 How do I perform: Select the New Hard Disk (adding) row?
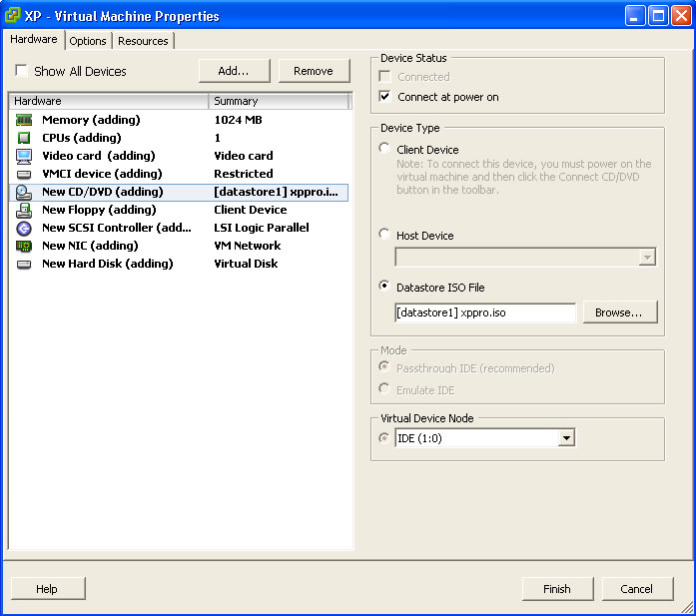[x=179, y=264]
